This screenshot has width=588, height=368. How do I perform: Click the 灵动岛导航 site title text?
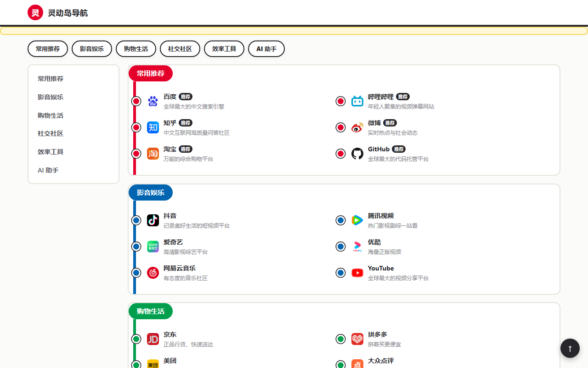tap(68, 13)
